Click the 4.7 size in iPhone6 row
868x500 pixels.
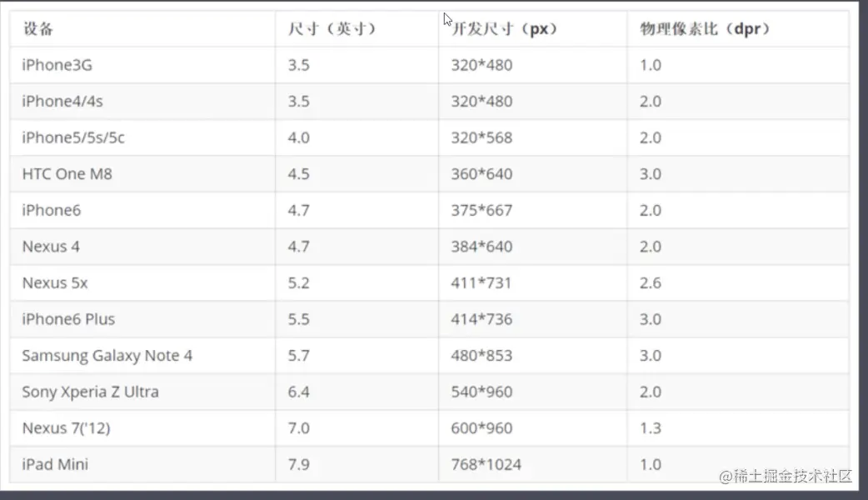298,210
